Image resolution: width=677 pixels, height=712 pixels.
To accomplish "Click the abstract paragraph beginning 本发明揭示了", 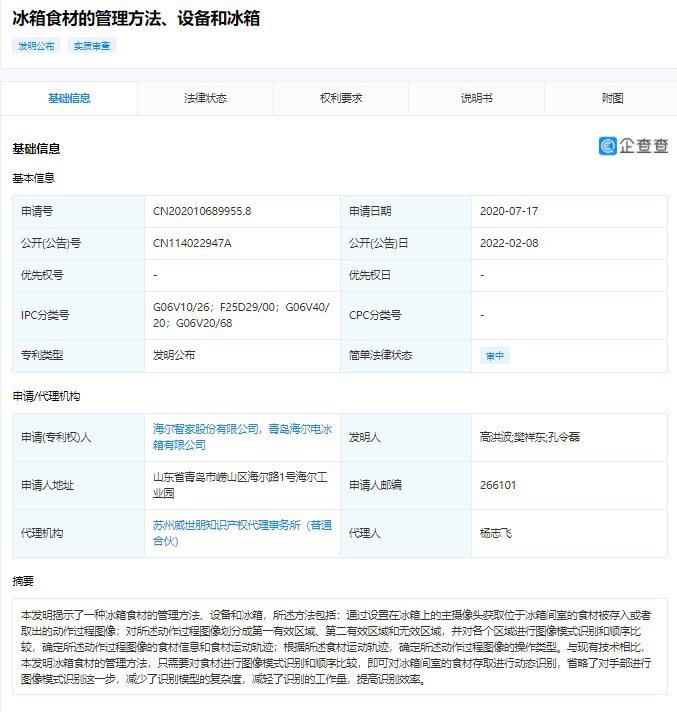I will [x=336, y=647].
